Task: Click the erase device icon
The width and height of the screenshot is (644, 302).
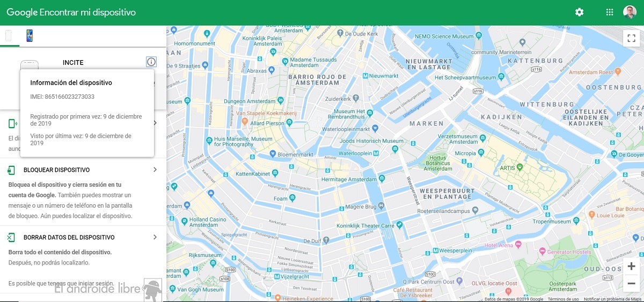Action: coord(11,238)
